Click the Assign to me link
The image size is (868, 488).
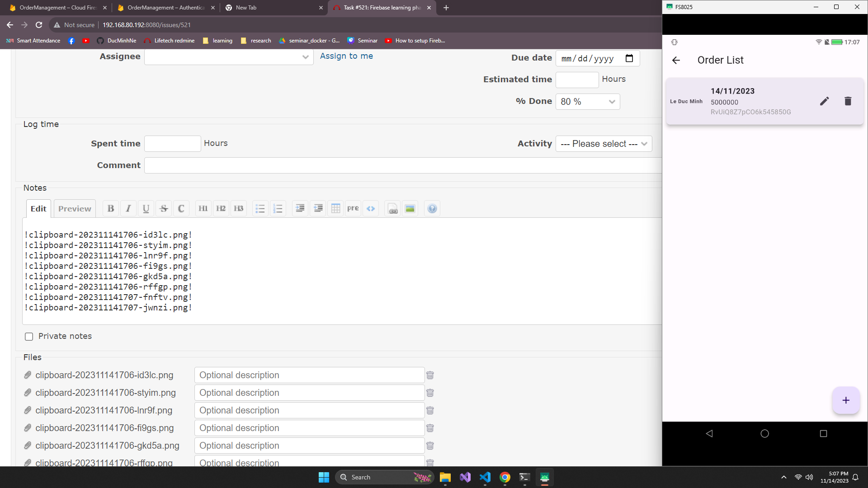click(346, 56)
